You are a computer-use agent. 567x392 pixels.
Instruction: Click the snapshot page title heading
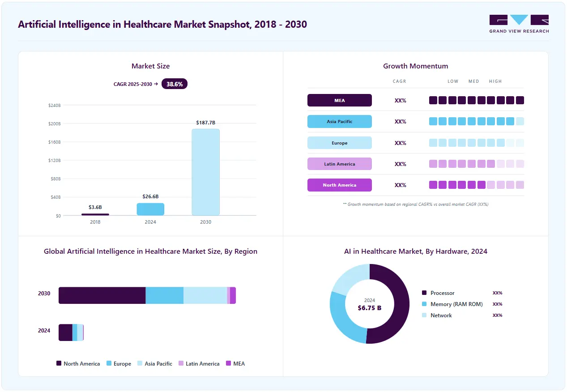(x=162, y=24)
